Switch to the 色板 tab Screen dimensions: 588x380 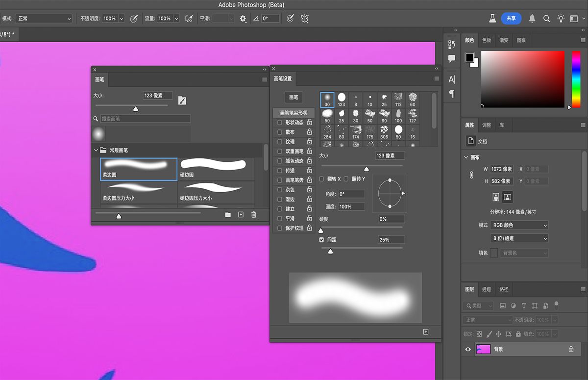tap(487, 40)
